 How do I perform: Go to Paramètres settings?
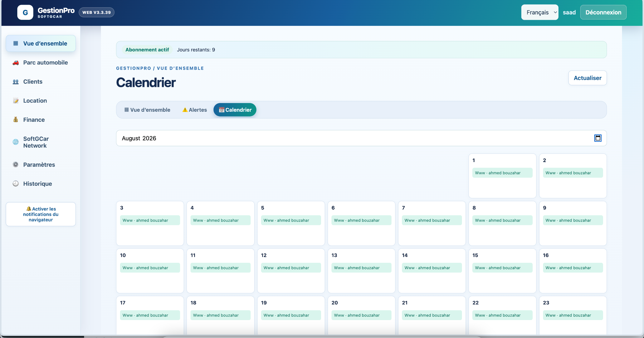tap(41, 165)
